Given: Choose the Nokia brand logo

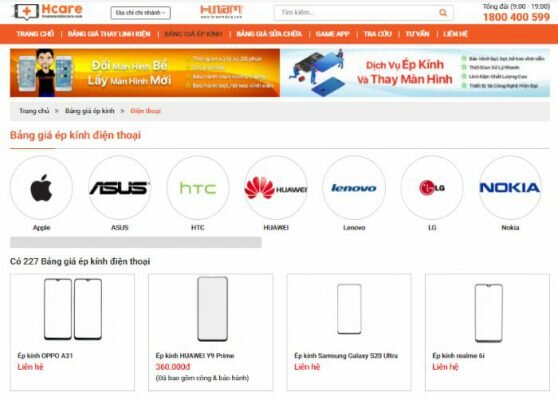Looking at the screenshot, I should (510, 188).
